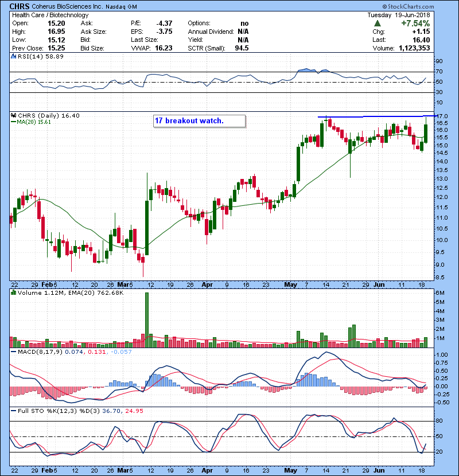
Task: Click the StockCharts.com label in the header
Action: (409, 6)
